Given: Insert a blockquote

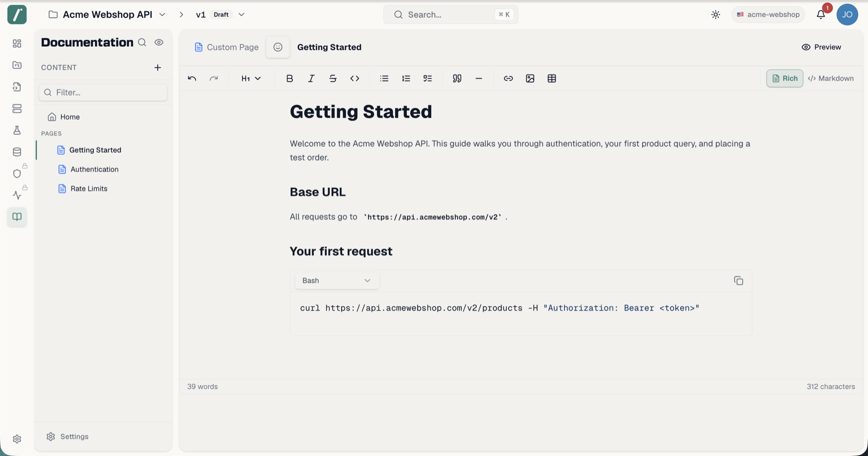Looking at the screenshot, I should [457, 79].
